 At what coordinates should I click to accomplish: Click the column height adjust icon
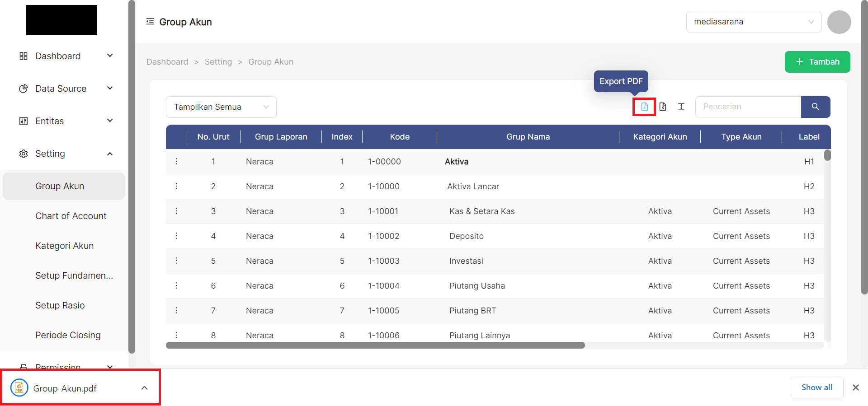[x=681, y=107]
